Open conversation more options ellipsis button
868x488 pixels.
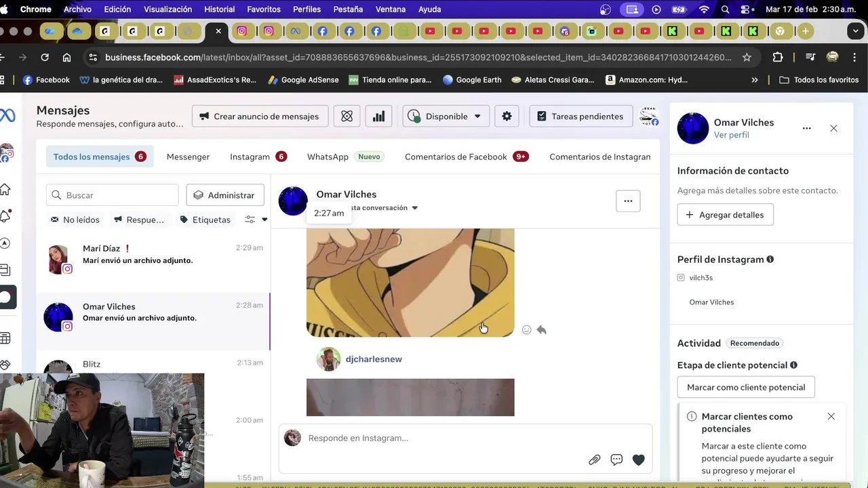pyautogui.click(x=628, y=201)
